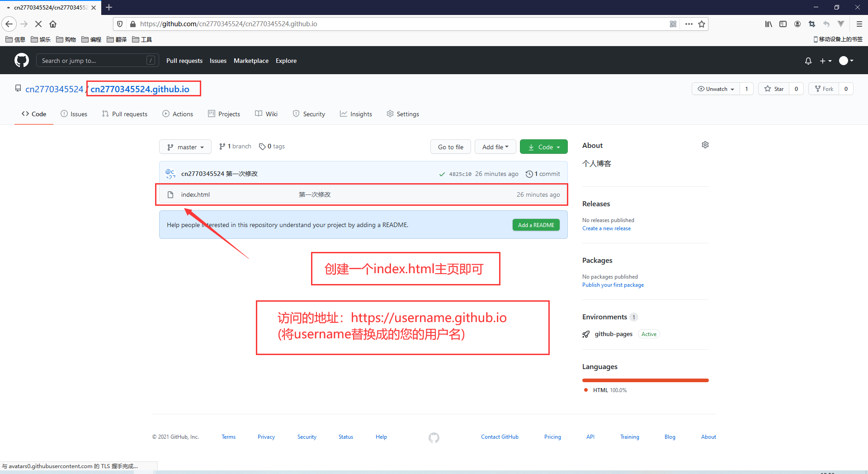Click the green checkmark next to the commit
Viewport: 868px width, 474px height.
442,174
